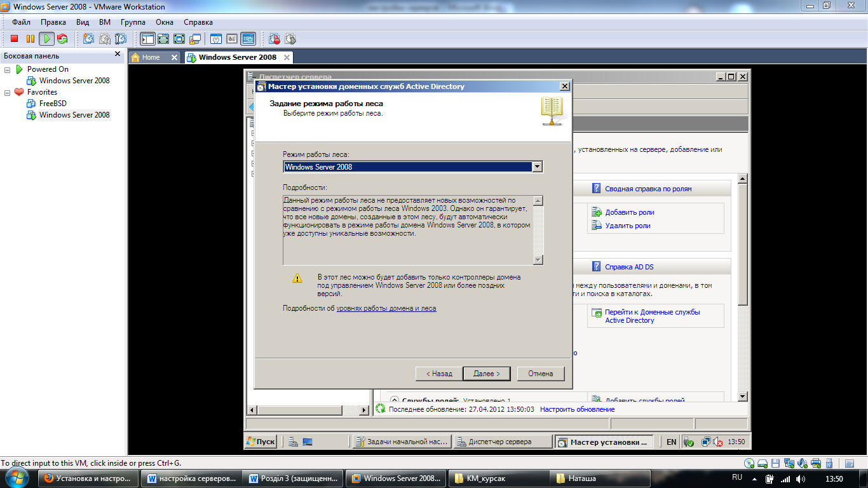Image resolution: width=868 pixels, height=488 pixels.
Task: Click the sound card device status icon
Action: (x=803, y=463)
